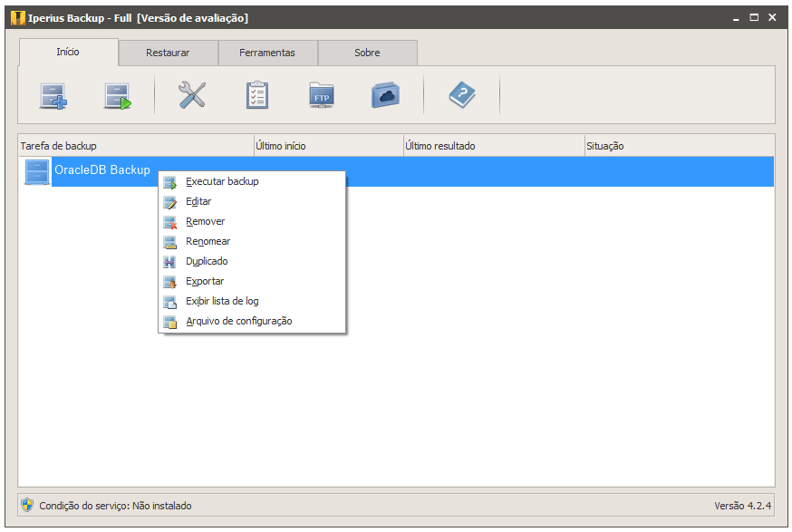Open the cloud storage folder icon
Screen dimensions: 792x532
(x=385, y=95)
